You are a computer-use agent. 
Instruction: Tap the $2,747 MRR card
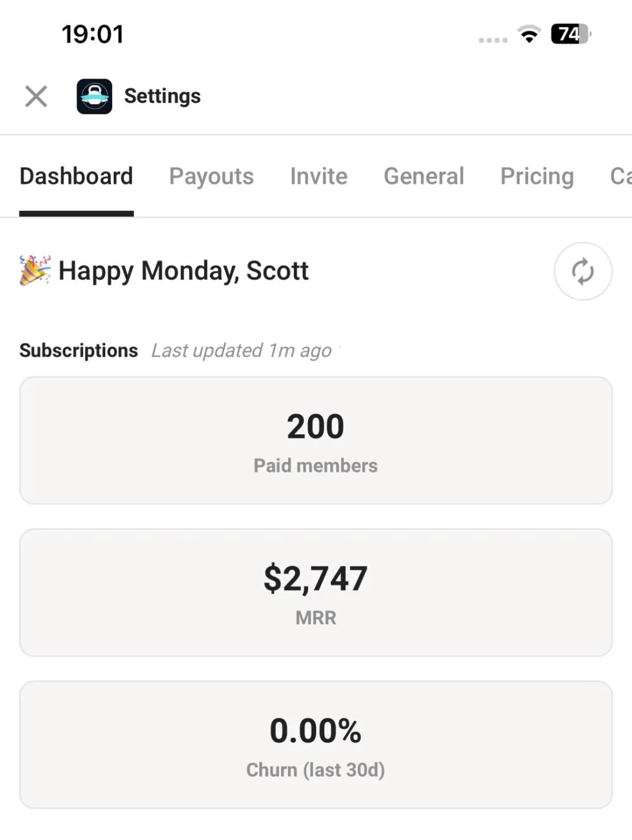click(316, 593)
